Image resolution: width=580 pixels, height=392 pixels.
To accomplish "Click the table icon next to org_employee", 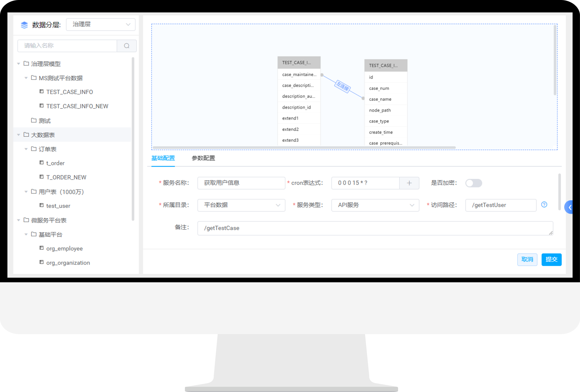I will click(41, 248).
